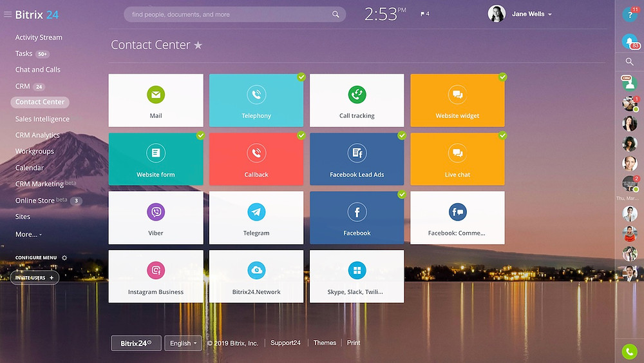The height and width of the screenshot is (363, 644).
Task: Click the flag counter showing 4
Action: tap(424, 14)
